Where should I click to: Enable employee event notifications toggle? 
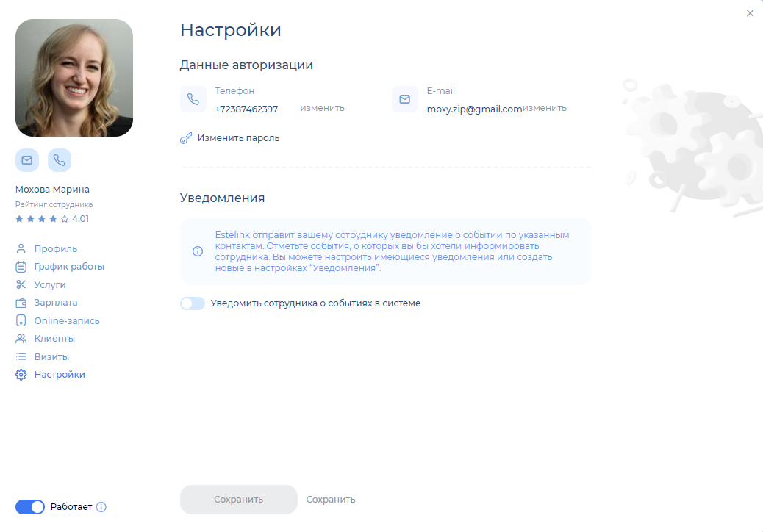(193, 303)
